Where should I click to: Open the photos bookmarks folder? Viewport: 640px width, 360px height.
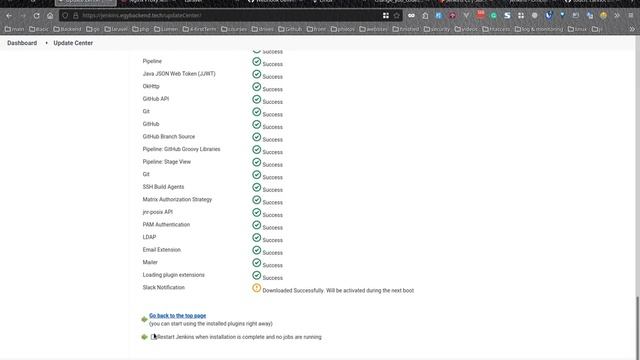342,29
